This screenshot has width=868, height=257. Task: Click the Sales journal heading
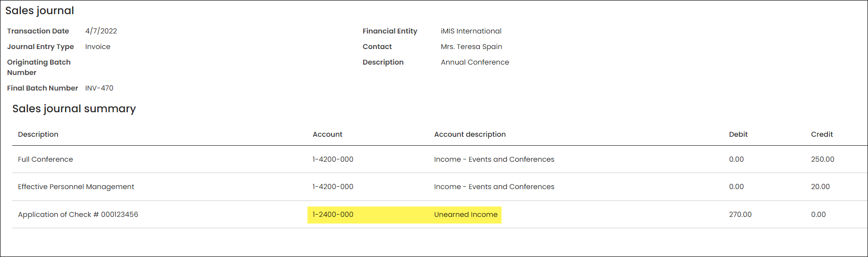tap(40, 11)
